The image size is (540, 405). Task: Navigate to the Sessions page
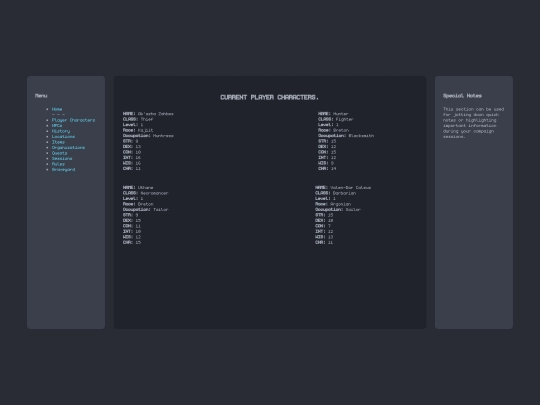coord(62,159)
